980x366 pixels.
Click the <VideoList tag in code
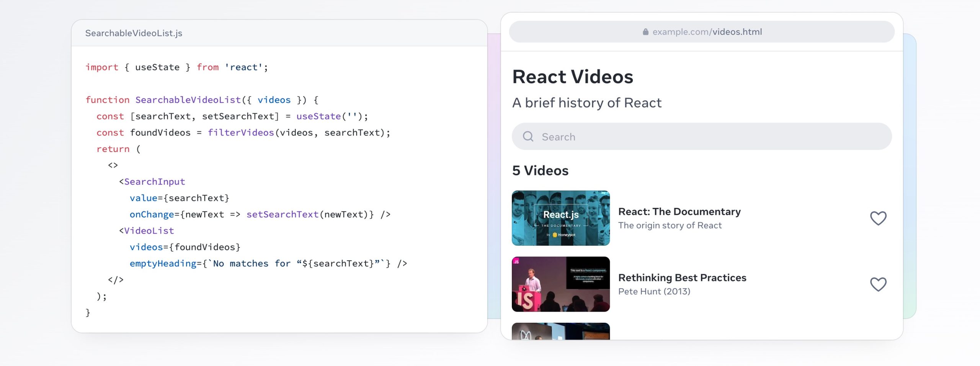point(146,231)
